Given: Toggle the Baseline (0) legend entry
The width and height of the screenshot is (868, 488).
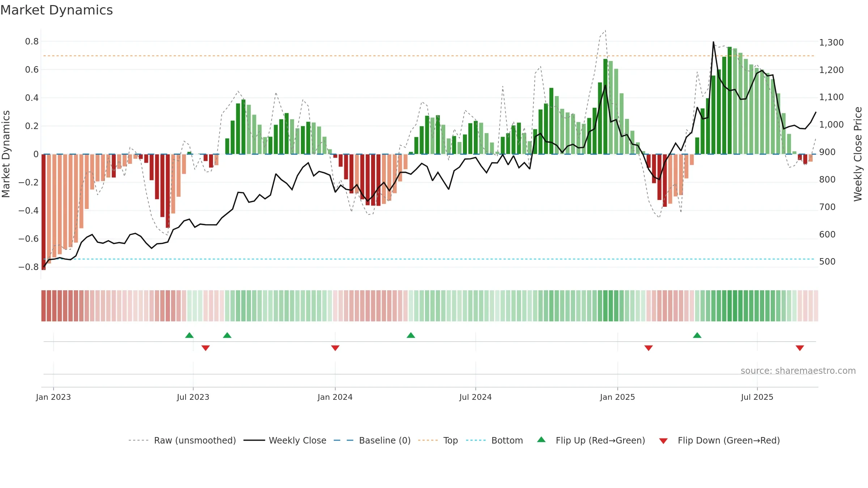Looking at the screenshot, I should click(372, 440).
